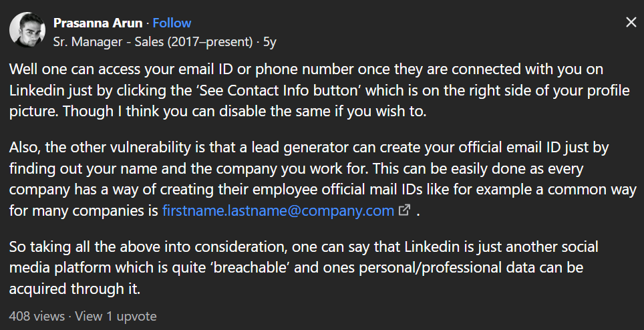The width and height of the screenshot is (644, 330).
Task: Click the quoted word 'breachable'
Action: (250, 267)
